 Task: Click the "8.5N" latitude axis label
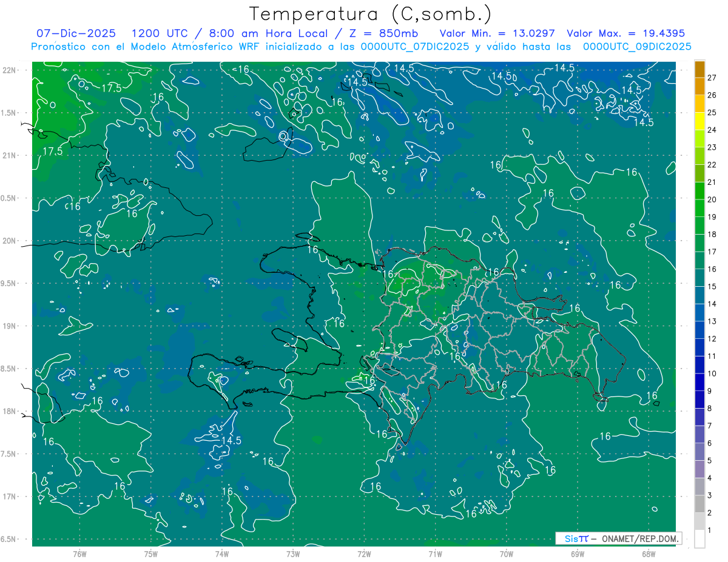pyautogui.click(x=10, y=369)
